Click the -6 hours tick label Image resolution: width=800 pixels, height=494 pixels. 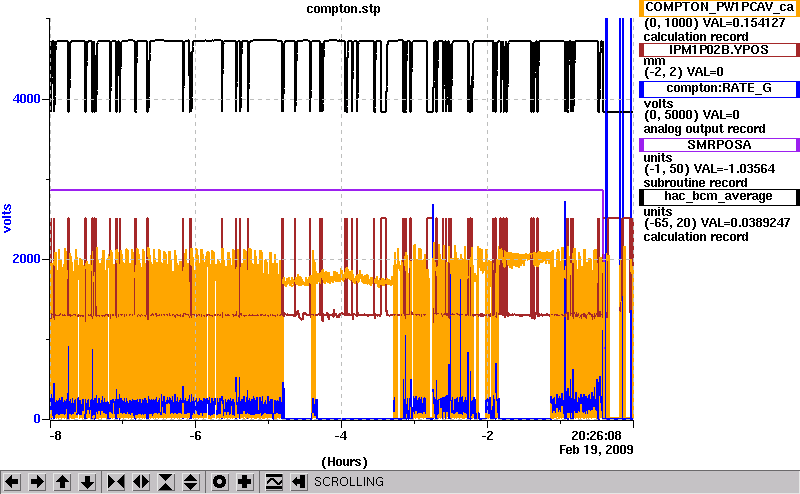click(195, 436)
